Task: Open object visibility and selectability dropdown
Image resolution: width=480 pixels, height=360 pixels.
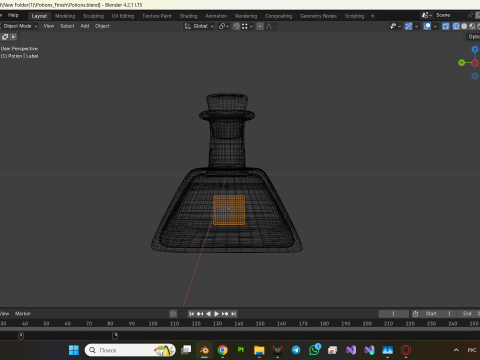Action: pyautogui.click(x=395, y=26)
